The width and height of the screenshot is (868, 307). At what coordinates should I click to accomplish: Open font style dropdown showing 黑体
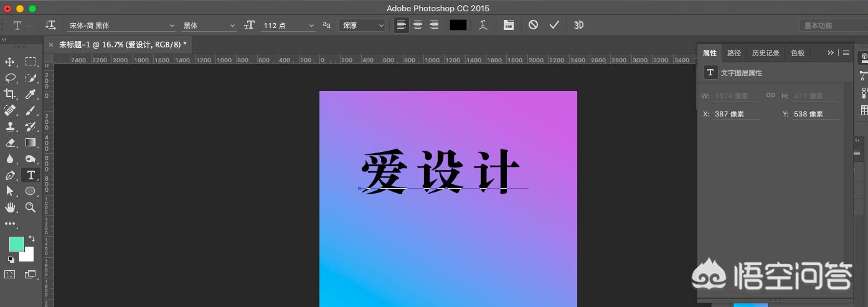pyautogui.click(x=209, y=26)
